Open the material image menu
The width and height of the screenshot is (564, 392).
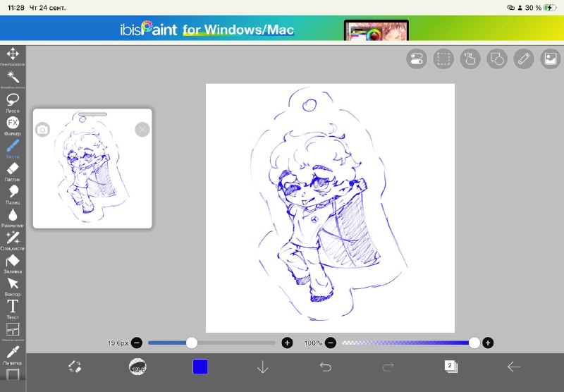(x=551, y=59)
